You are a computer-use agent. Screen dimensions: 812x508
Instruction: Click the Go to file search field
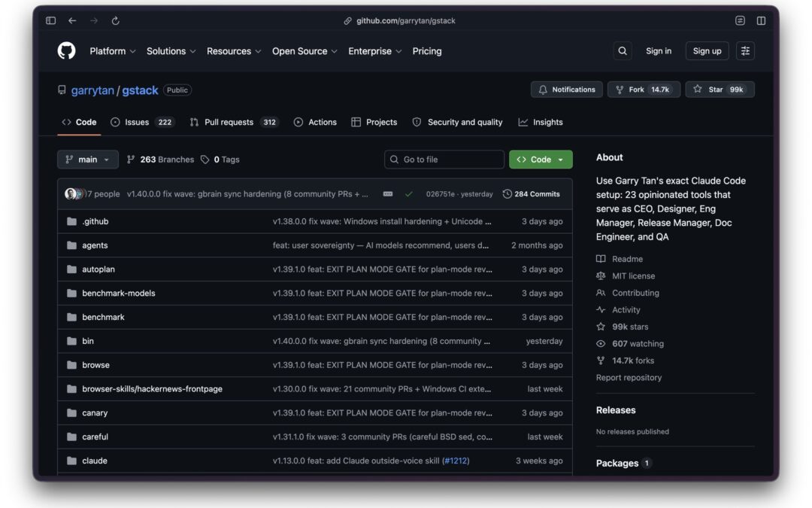pyautogui.click(x=444, y=160)
